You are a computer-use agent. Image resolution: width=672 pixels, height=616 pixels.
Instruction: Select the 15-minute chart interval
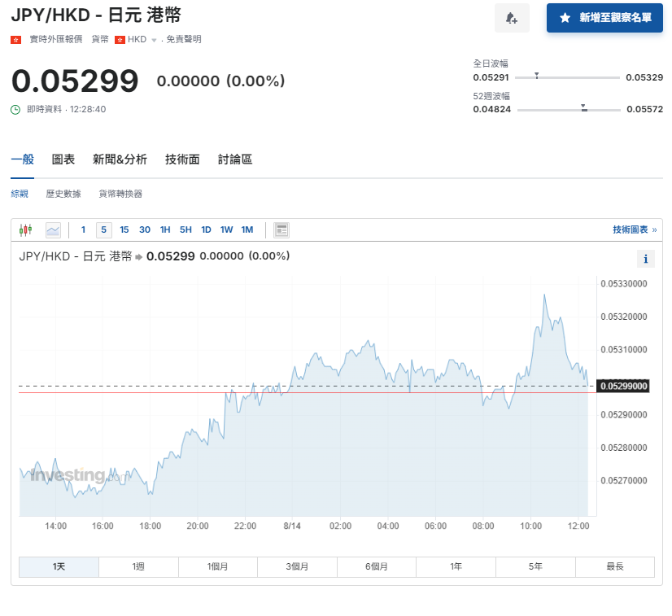[124, 230]
